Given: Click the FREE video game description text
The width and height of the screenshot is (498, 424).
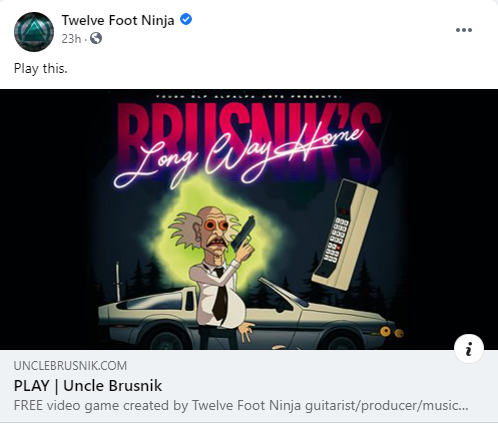Looking at the screenshot, I should coord(241,406).
